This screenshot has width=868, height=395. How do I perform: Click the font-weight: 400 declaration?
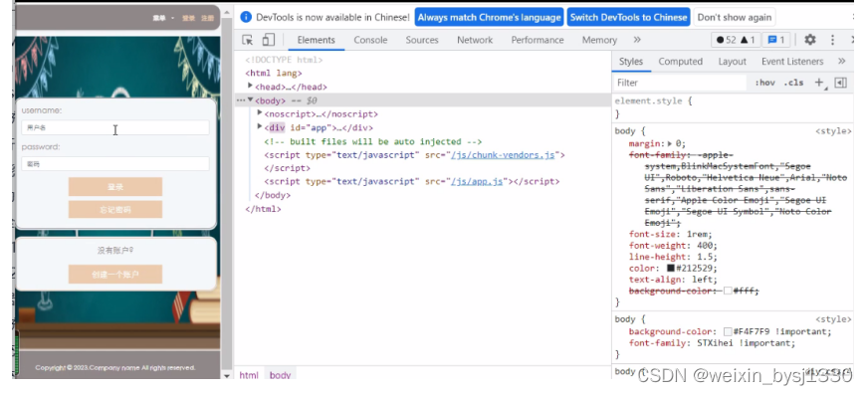click(673, 245)
